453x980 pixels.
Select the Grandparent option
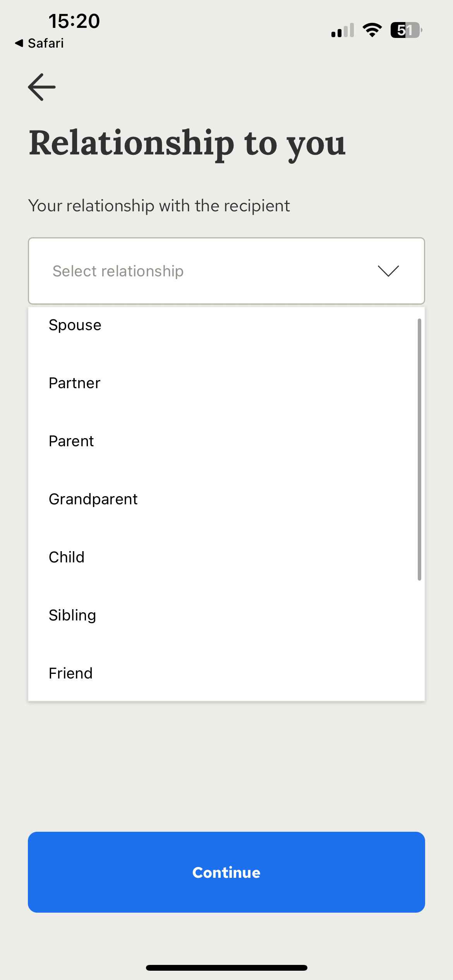click(226, 499)
